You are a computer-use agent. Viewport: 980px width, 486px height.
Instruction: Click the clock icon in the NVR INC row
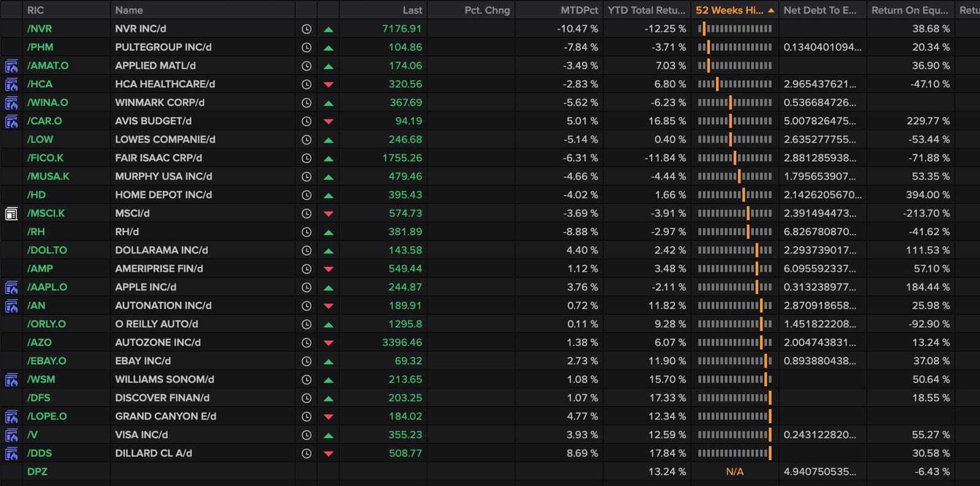[306, 29]
